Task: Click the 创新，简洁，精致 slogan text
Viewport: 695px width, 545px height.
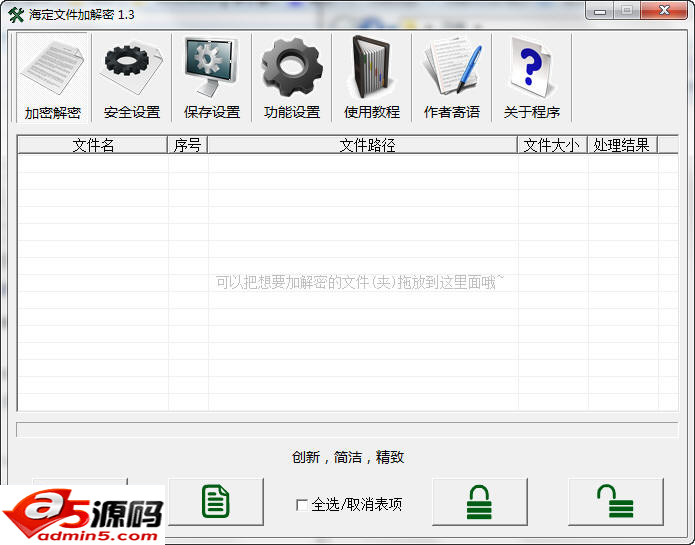Action: click(348, 457)
